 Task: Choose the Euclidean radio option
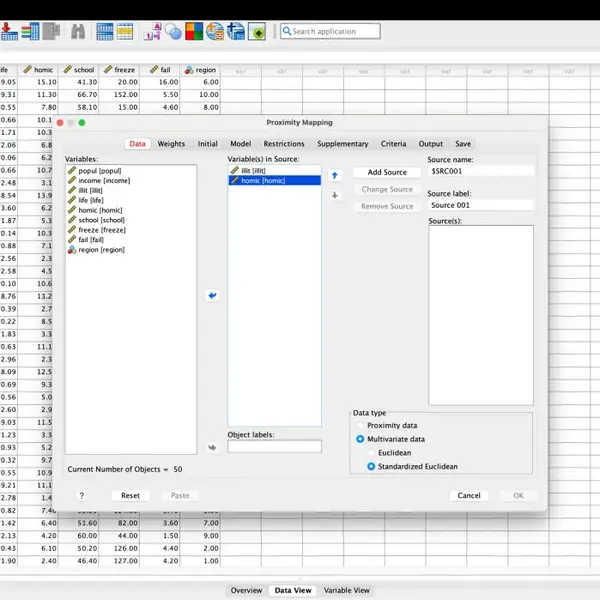[371, 453]
